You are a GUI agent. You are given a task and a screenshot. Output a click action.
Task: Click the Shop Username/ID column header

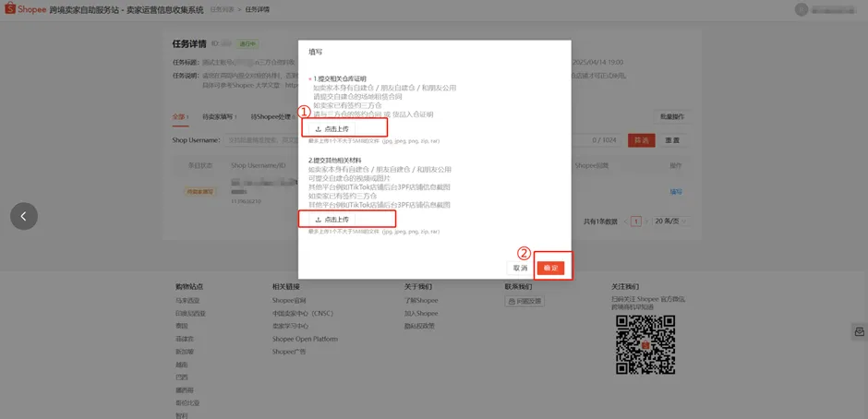tap(258, 165)
